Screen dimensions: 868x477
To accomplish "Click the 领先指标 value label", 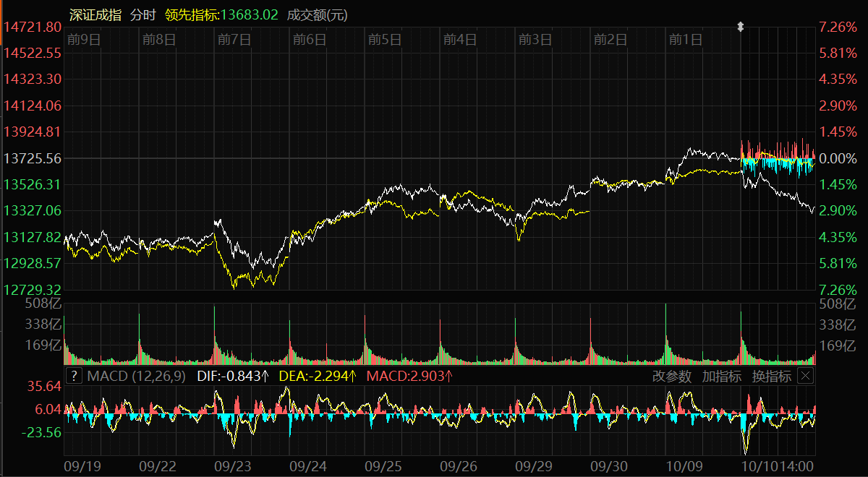I will pyautogui.click(x=221, y=14).
